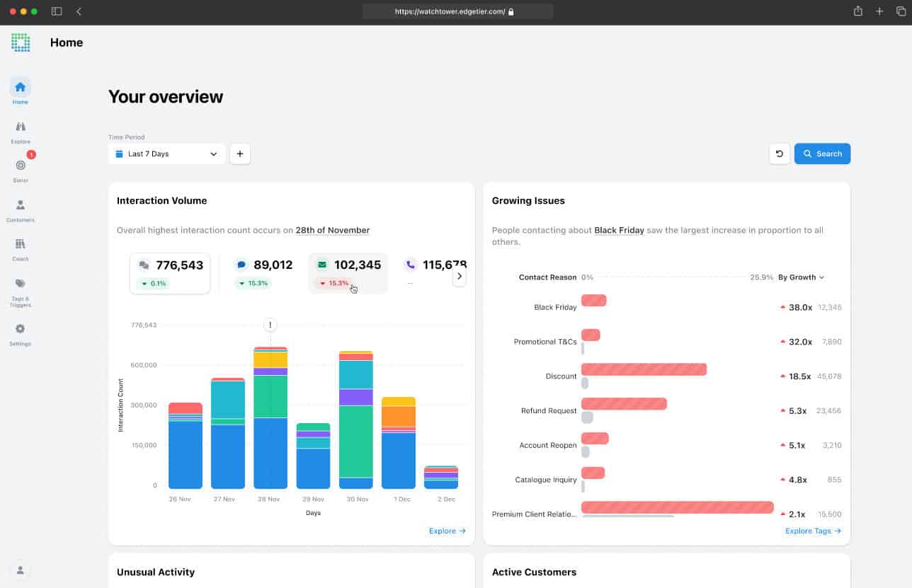Click the Black Friday contact reason label
This screenshot has width=912, height=588.
555,308
